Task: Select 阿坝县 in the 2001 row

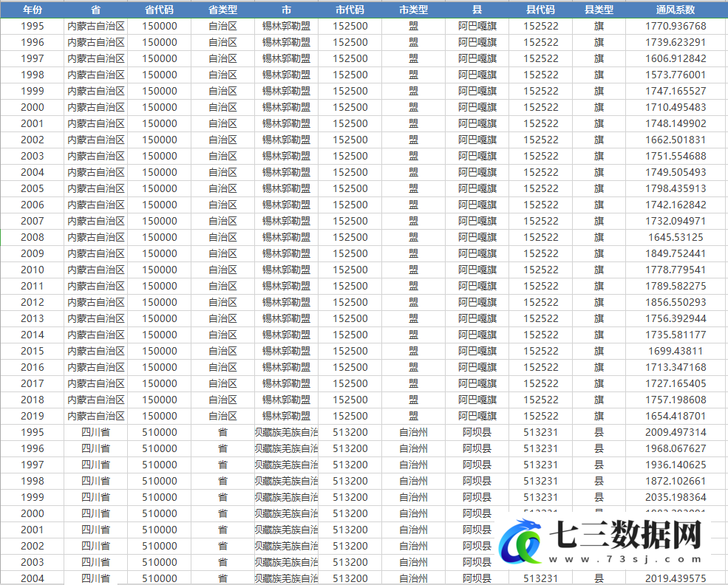Action: [x=477, y=530]
